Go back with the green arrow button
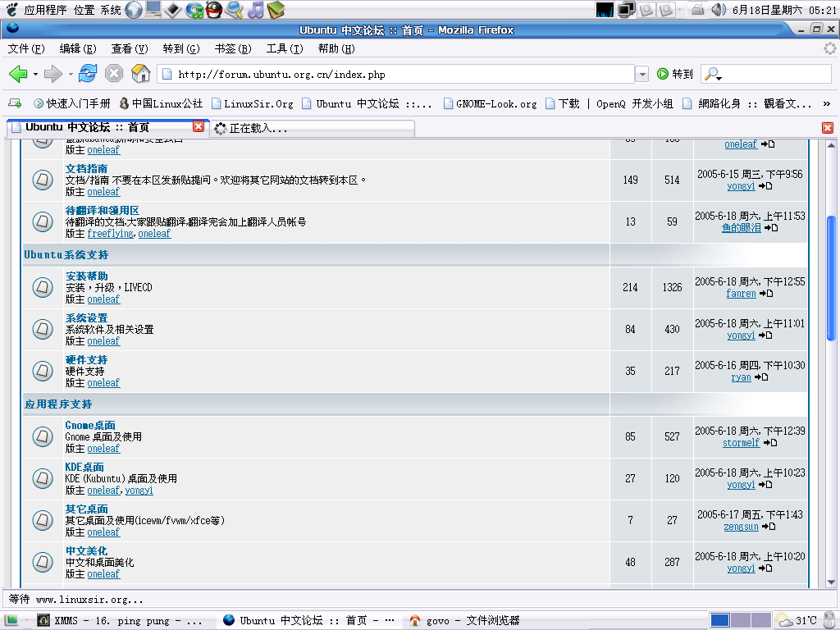Screen dimensions: 840x630 pyautogui.click(x=18, y=74)
